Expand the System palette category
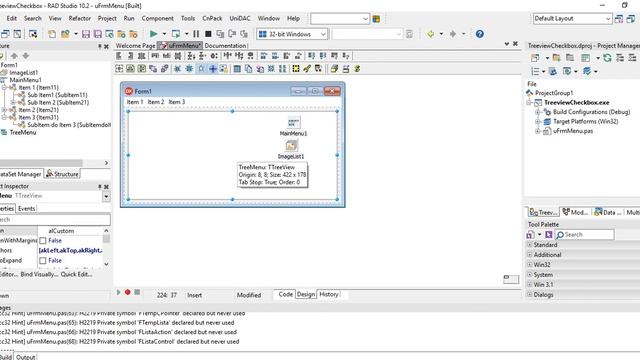 pos(529,275)
